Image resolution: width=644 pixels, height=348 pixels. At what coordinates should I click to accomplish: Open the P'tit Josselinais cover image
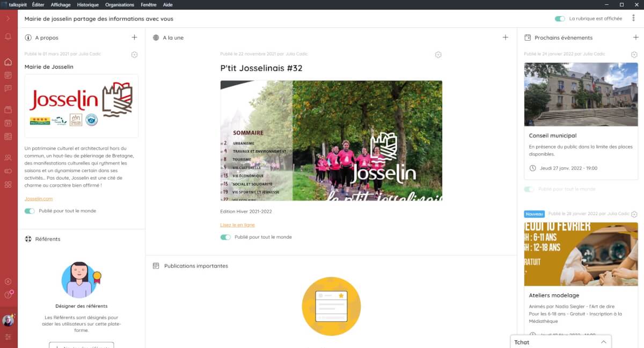331,140
